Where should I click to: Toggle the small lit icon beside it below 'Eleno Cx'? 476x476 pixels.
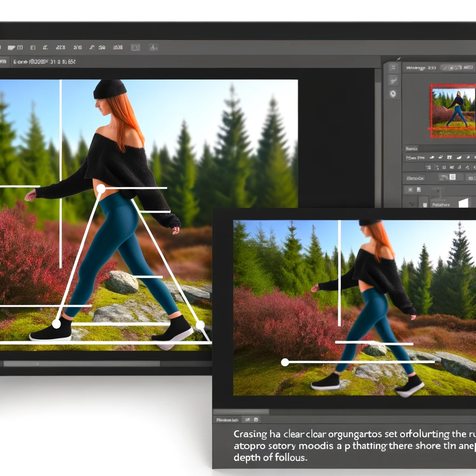[x=419, y=190]
